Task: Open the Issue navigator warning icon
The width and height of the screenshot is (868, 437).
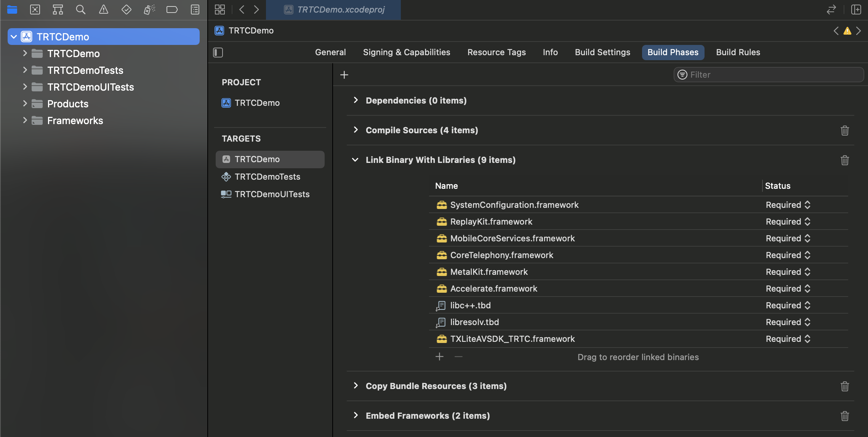Action: coord(103,10)
